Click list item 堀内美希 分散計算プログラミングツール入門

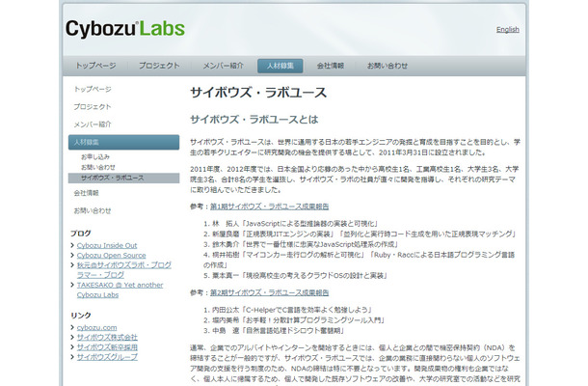point(294,320)
